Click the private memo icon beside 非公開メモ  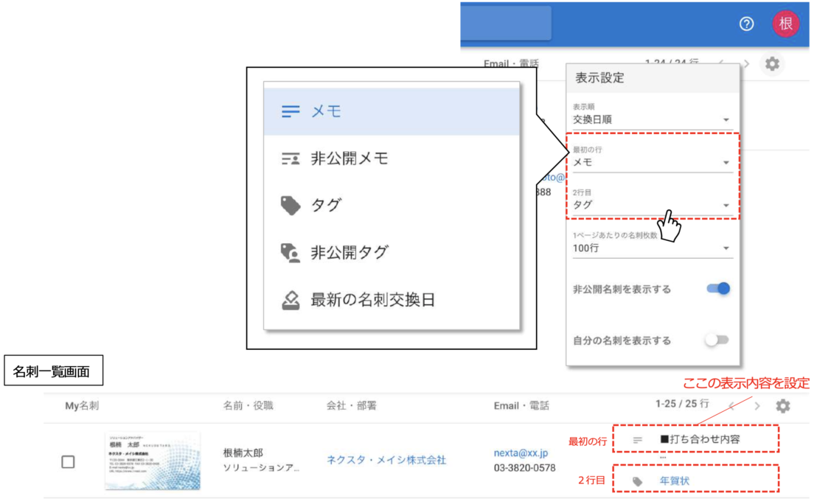291,158
